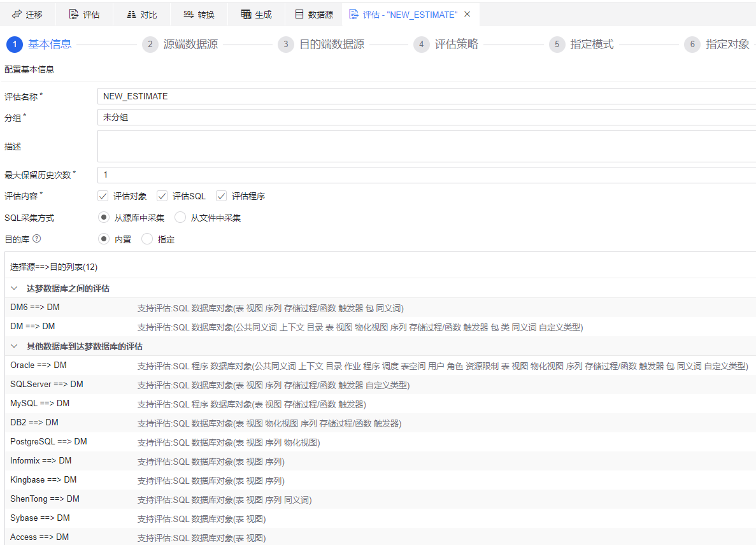Select the MySQL ==> DM row
Viewport: 756px width, 545px height.
click(x=380, y=403)
